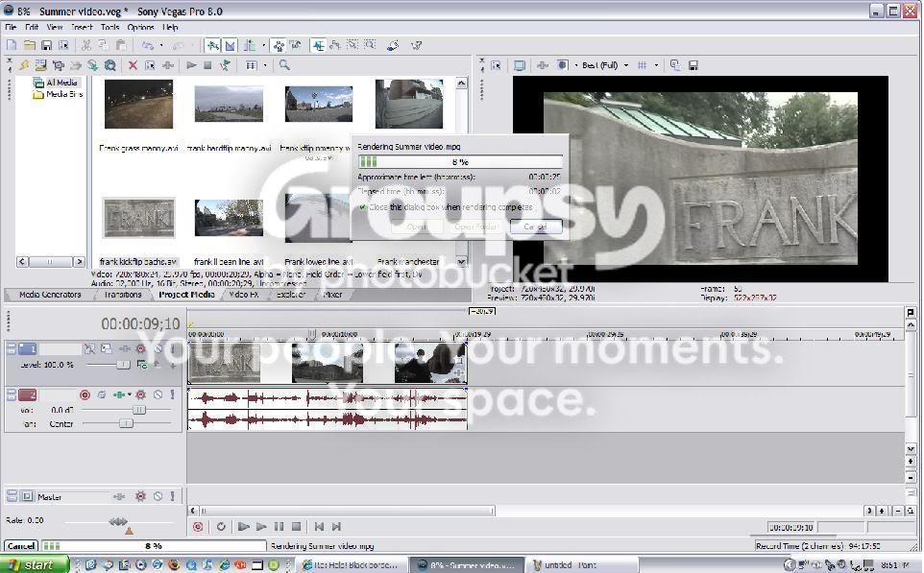
Task: Uncheck close dialog when rendering completes
Action: [x=362, y=207]
